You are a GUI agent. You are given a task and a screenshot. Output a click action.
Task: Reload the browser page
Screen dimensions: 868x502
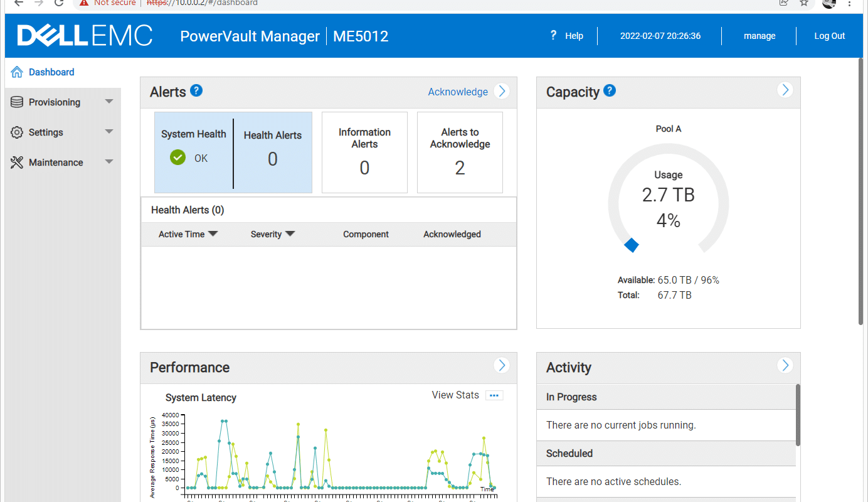[59, 3]
